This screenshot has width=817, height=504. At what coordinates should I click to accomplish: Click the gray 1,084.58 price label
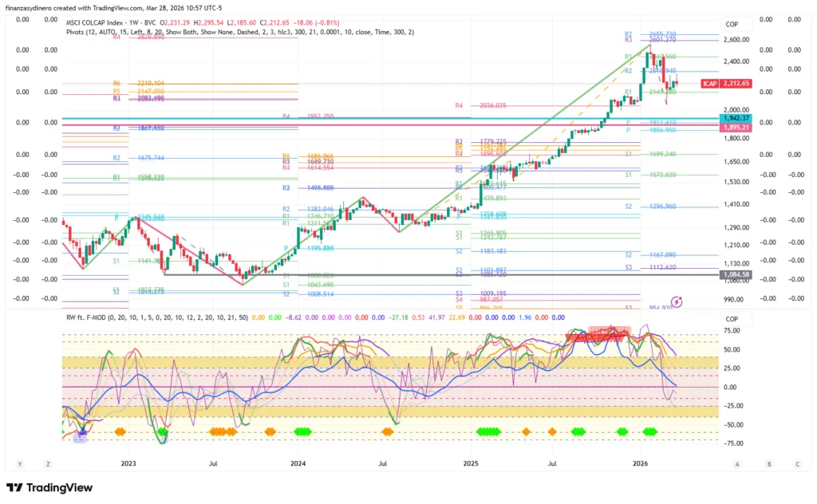[x=736, y=275]
